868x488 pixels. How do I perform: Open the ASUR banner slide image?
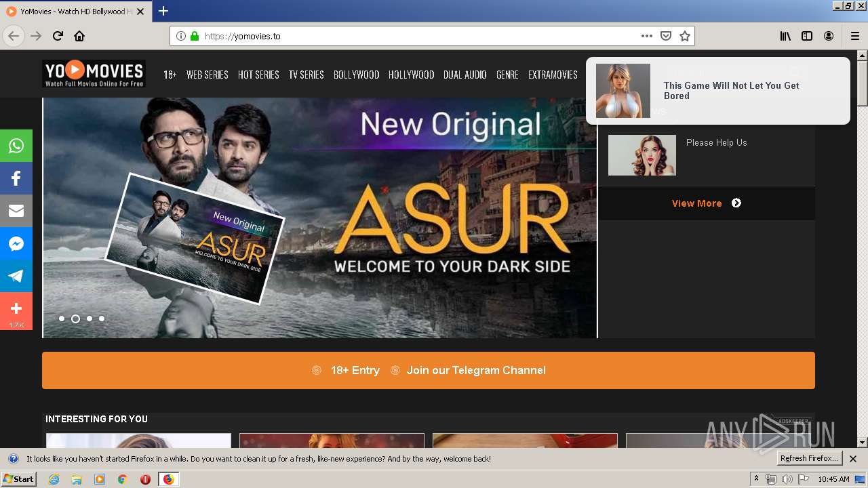click(320, 218)
